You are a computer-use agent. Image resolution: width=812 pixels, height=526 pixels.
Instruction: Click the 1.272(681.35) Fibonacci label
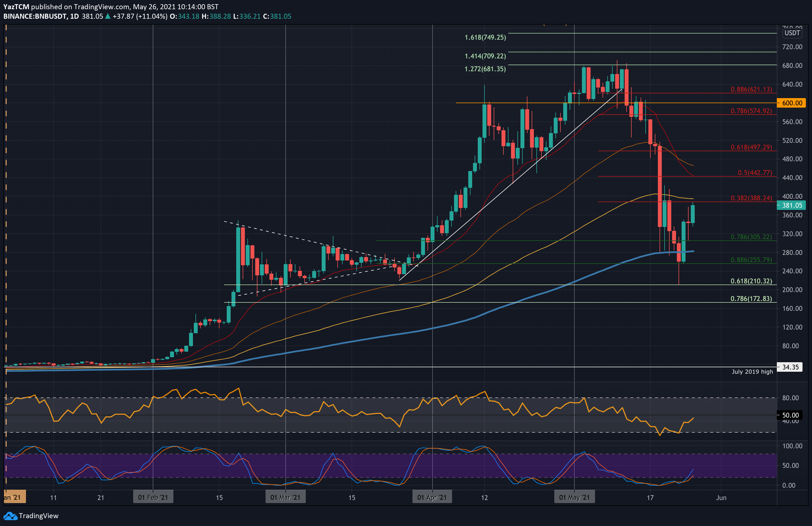pyautogui.click(x=485, y=69)
